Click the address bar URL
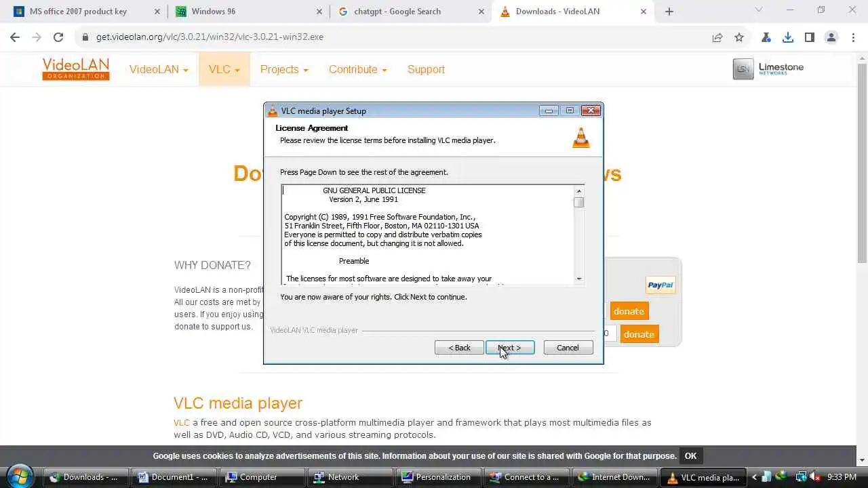868x488 pixels. [210, 37]
